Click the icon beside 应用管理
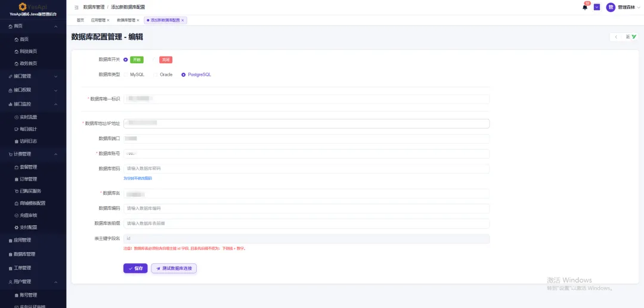Screen dimensions: 644x308 [x=10, y=240]
